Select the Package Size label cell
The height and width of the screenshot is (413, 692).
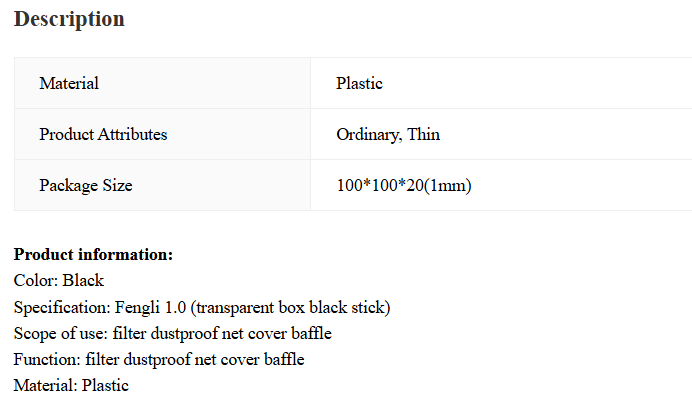[x=162, y=185]
